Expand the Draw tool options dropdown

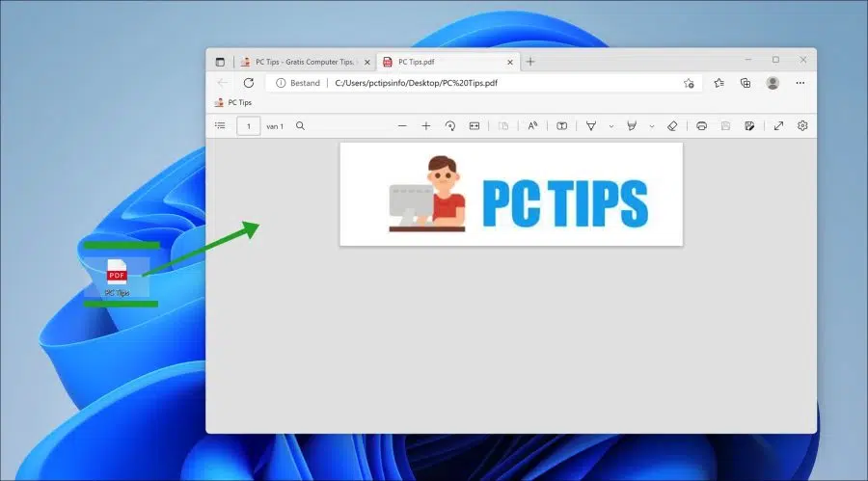coord(611,126)
